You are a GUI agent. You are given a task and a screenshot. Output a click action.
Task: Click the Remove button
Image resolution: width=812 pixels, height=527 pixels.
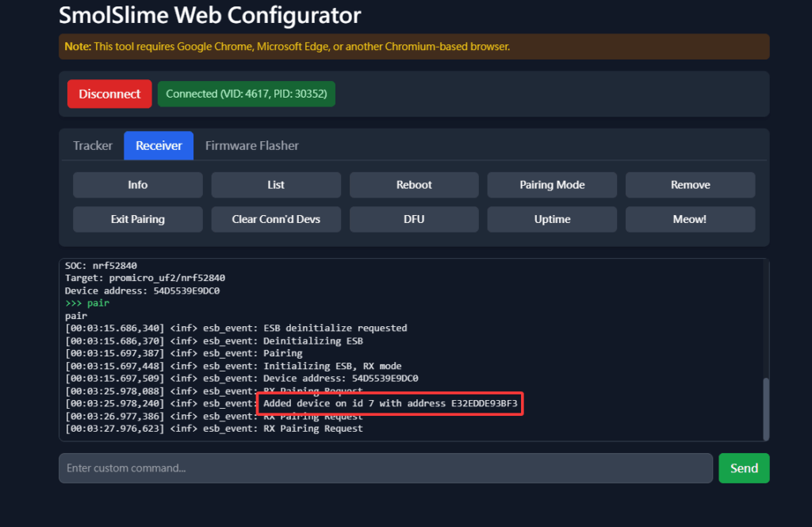coord(690,185)
